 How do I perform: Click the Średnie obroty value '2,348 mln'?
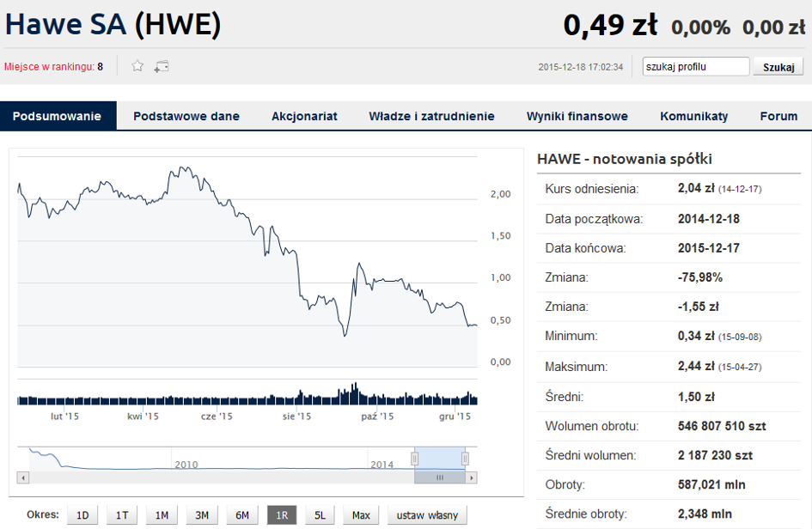tap(705, 514)
